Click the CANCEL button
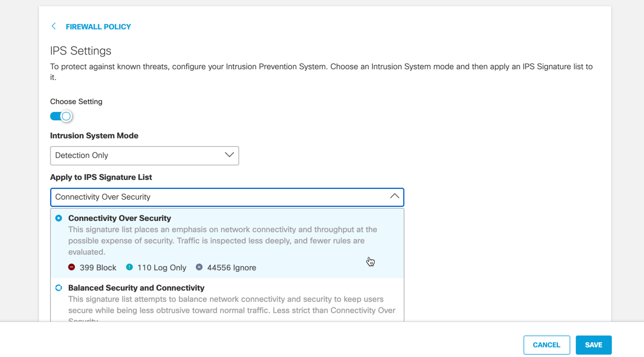 click(546, 345)
